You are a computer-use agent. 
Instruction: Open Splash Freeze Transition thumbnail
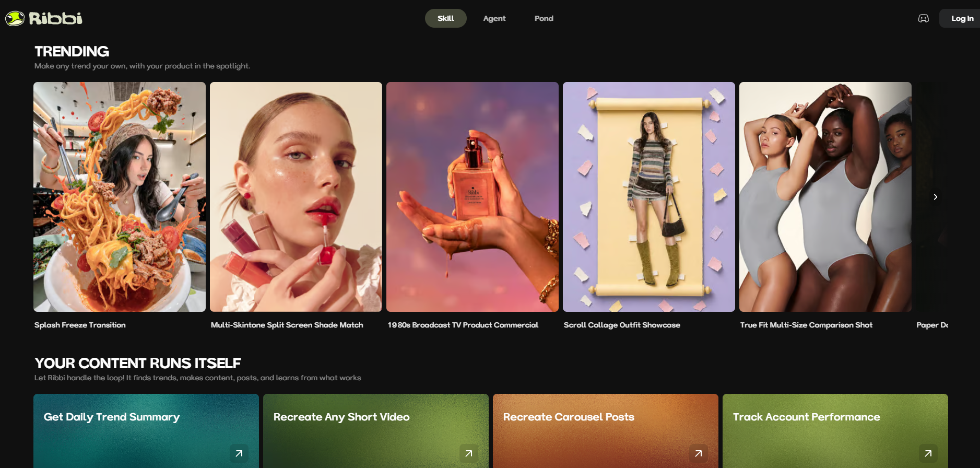tap(120, 197)
